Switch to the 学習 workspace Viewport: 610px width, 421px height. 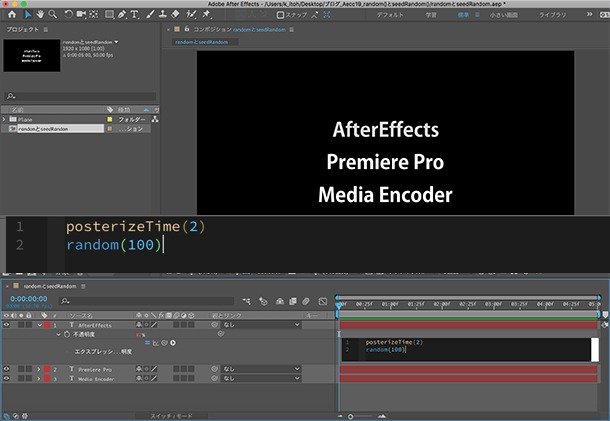[431, 15]
